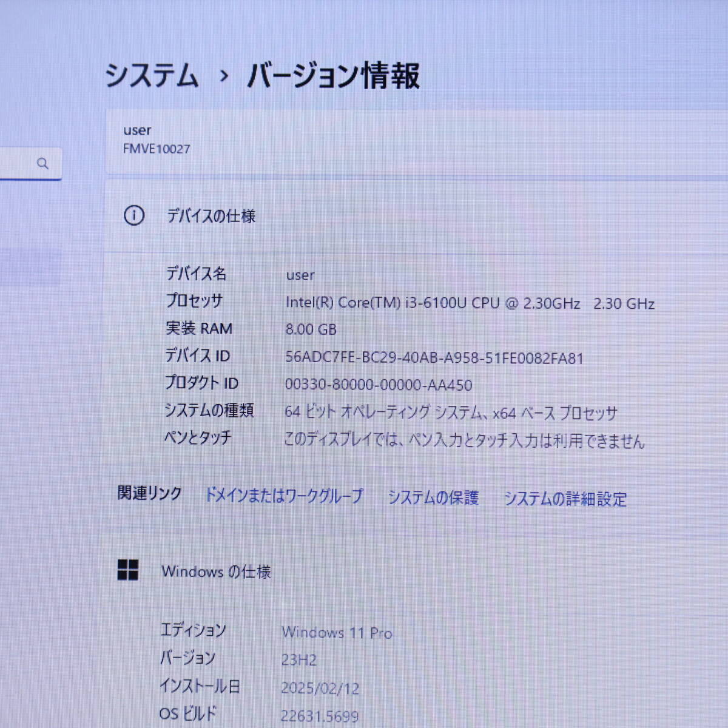The width and height of the screenshot is (728, 728).
Task: Click the システムの種類 label
Action: coord(209,410)
